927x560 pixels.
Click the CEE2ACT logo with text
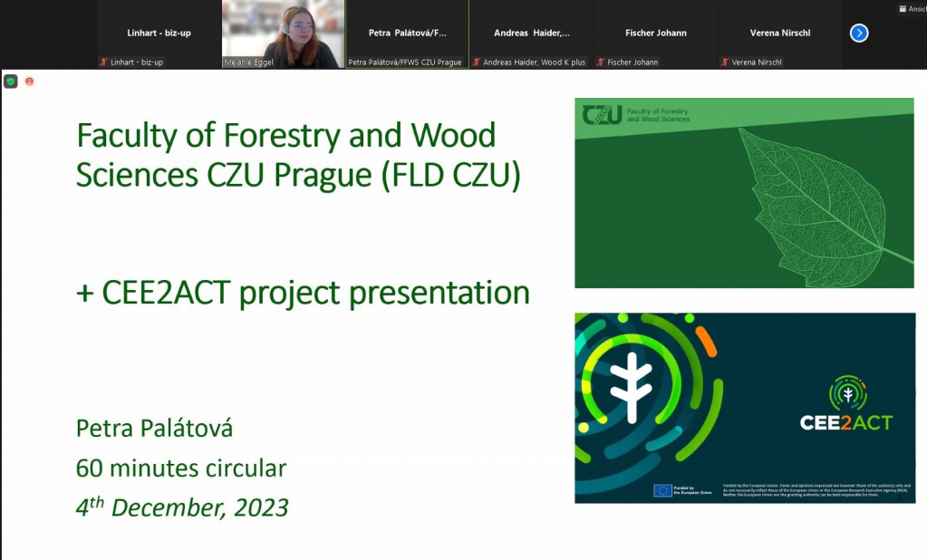tap(846, 403)
